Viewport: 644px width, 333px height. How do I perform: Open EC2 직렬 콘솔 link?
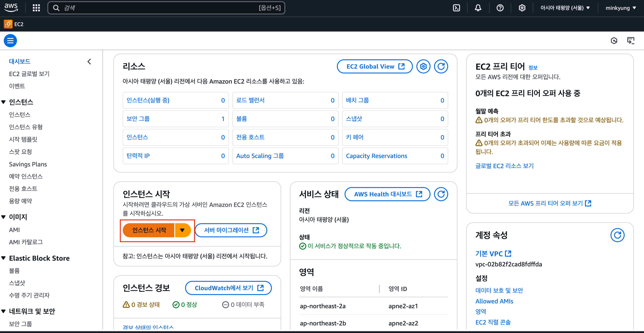click(493, 322)
